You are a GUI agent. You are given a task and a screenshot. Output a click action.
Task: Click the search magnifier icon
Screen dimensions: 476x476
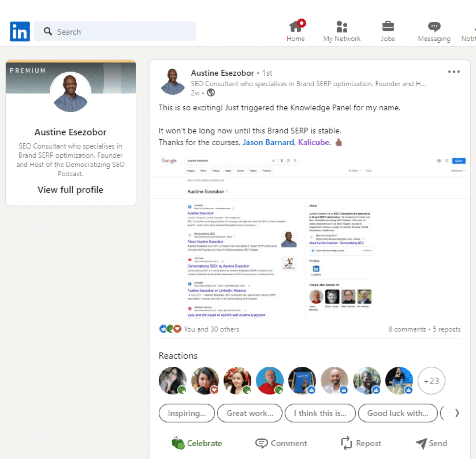point(48,31)
